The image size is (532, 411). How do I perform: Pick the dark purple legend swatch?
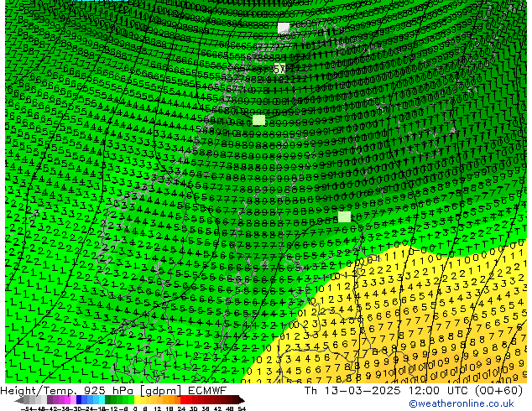pyautogui.click(x=50, y=400)
